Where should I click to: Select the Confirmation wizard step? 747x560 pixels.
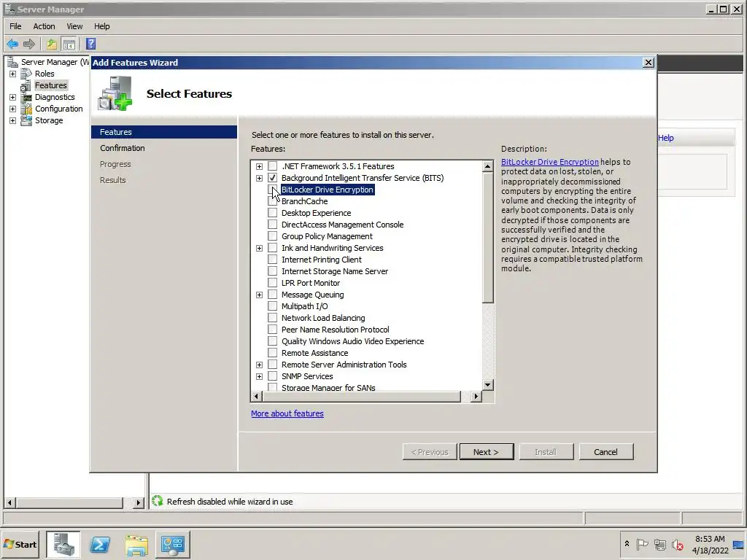pos(123,148)
